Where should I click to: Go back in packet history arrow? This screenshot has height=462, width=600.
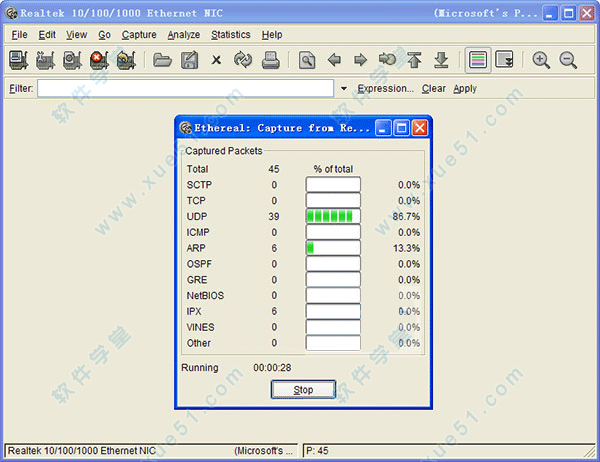(x=334, y=60)
